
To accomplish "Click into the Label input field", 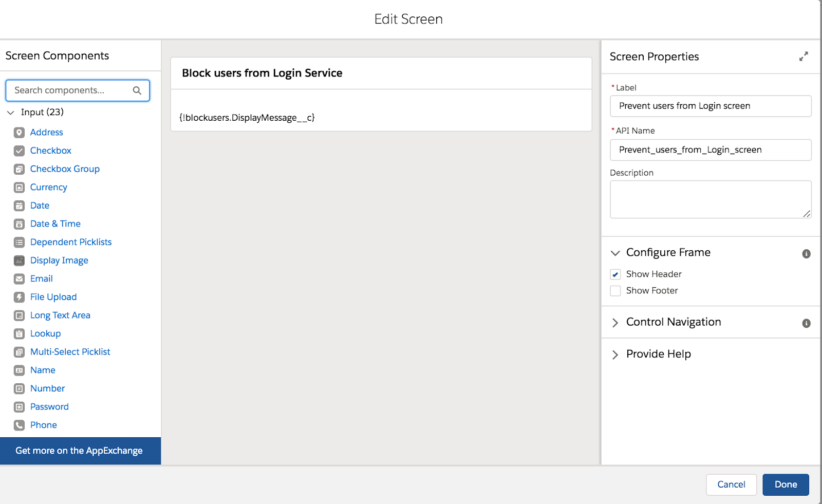I will [711, 106].
